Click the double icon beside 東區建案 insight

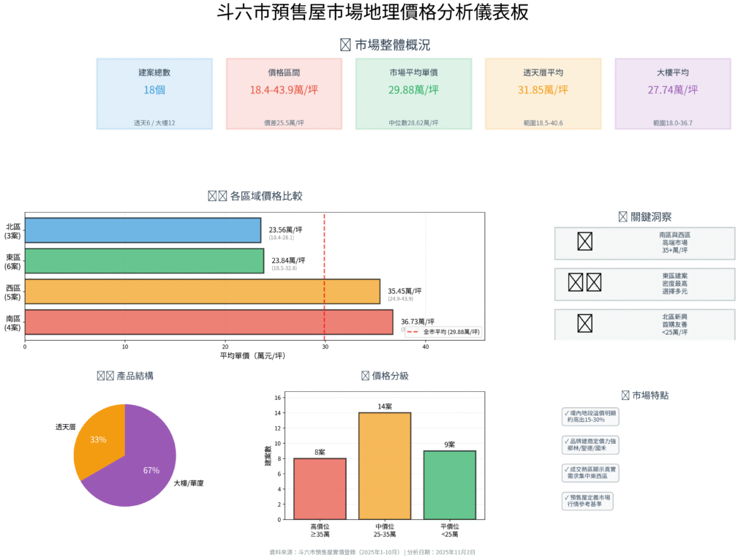[584, 283]
